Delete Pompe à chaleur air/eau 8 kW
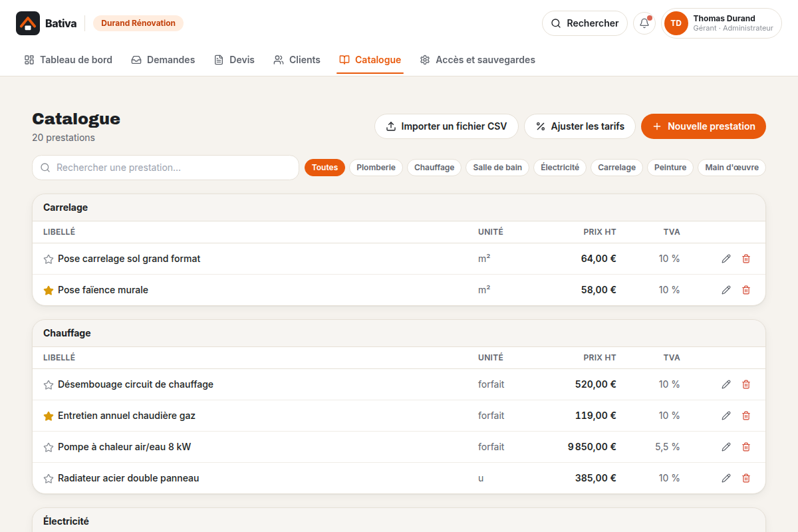 (746, 447)
